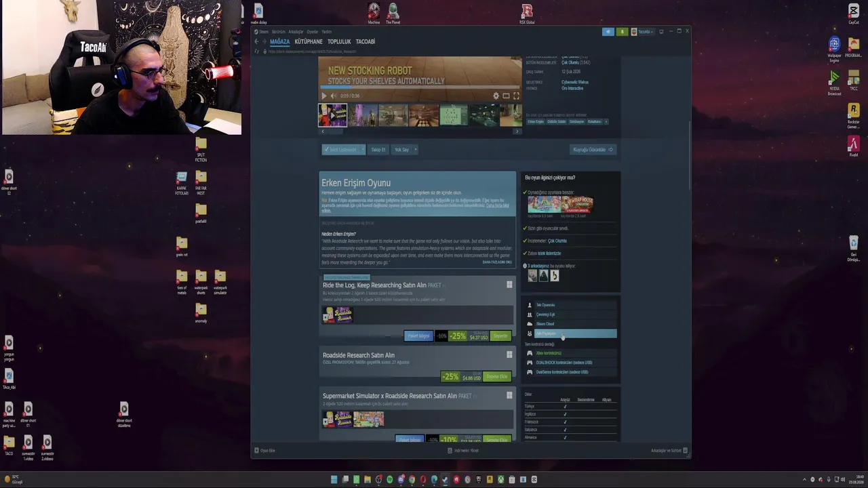This screenshot has height=488, width=868.
Task: Open the TacoAbi account dropdown
Action: [643, 32]
